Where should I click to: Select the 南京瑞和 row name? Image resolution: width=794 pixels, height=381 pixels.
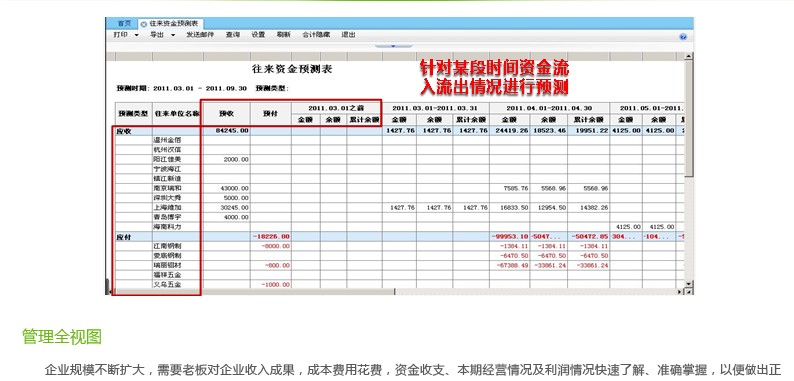[x=167, y=188]
